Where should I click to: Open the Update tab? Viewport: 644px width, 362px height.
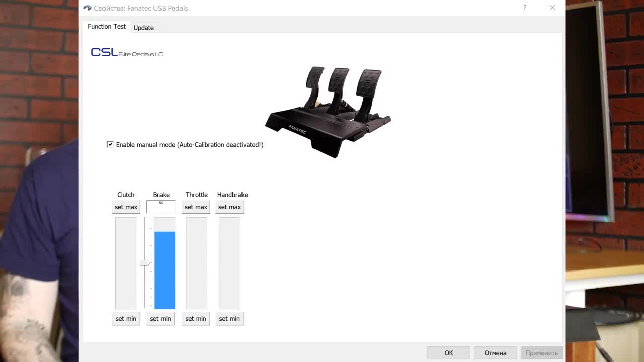(143, 28)
